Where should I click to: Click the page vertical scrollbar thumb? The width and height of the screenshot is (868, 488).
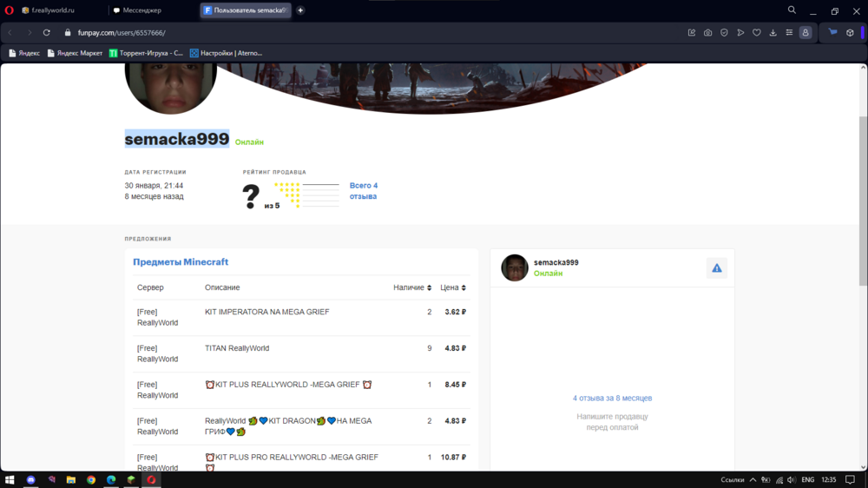tap(863, 201)
